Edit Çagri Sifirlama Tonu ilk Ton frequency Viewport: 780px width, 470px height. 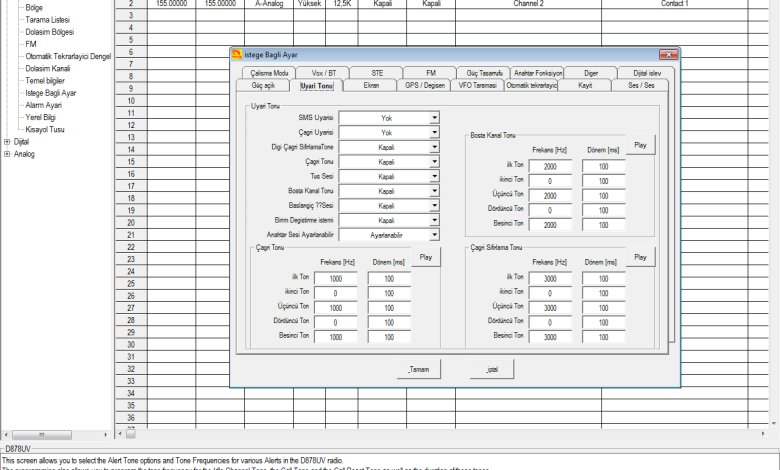pos(550,279)
